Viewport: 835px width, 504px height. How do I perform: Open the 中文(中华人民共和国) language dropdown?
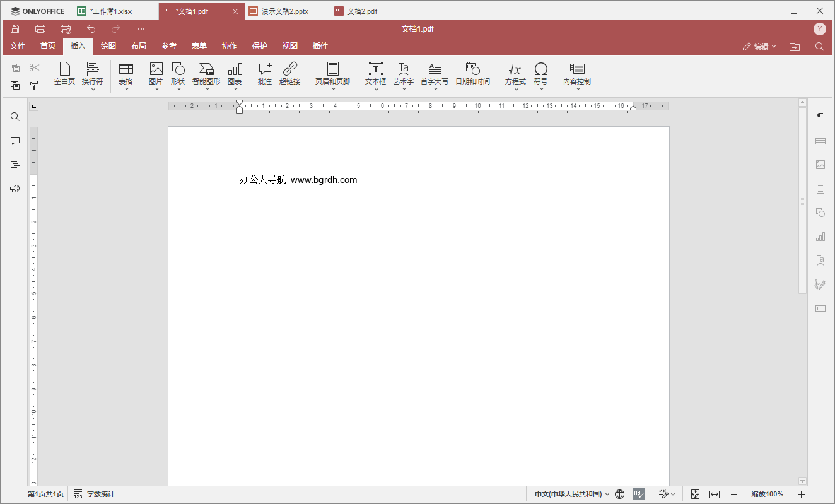571,494
